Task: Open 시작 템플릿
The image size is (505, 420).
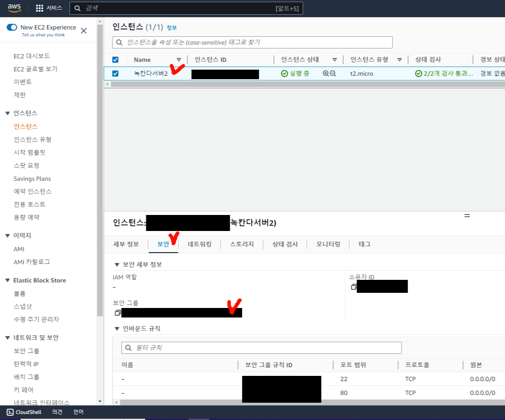Action: point(29,152)
